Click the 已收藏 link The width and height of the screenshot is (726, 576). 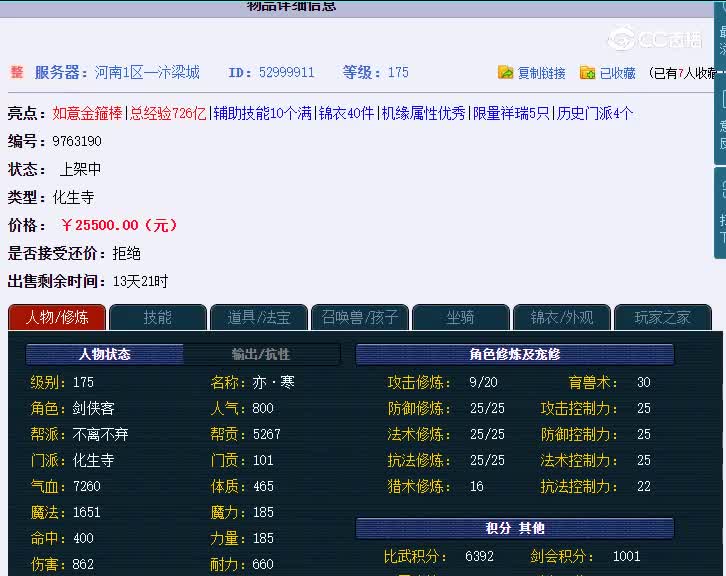617,73
